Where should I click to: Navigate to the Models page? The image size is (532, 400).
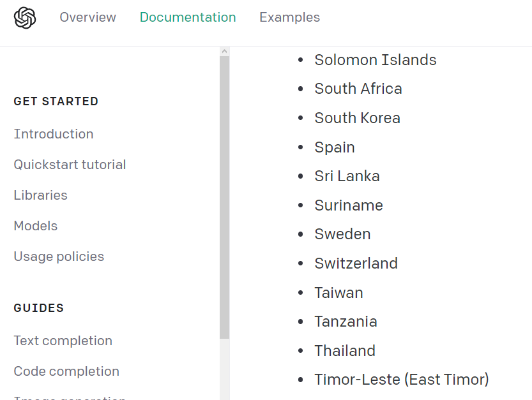[x=36, y=226]
